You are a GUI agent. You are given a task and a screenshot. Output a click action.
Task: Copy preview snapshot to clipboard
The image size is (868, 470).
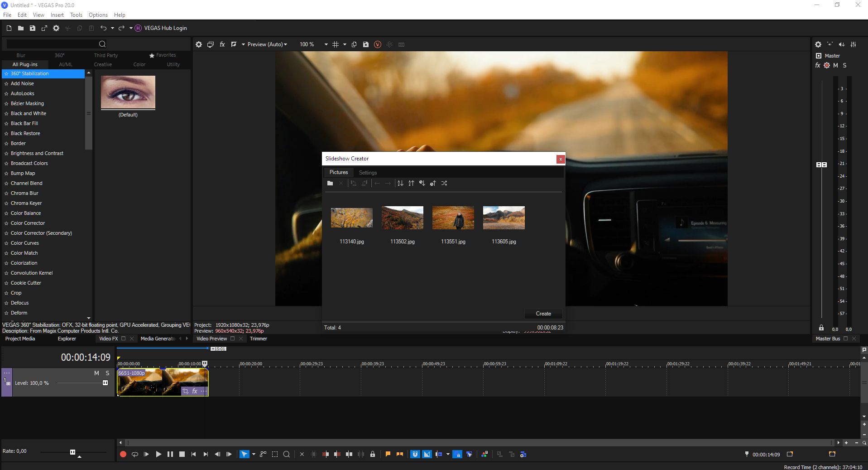click(x=354, y=44)
